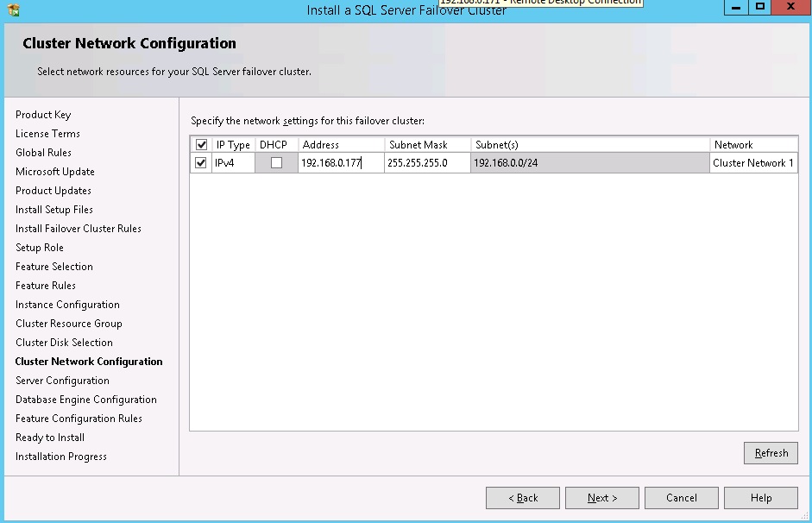Uncheck the IPv4 row checkbox
This screenshot has height=523, width=812.
(201, 162)
